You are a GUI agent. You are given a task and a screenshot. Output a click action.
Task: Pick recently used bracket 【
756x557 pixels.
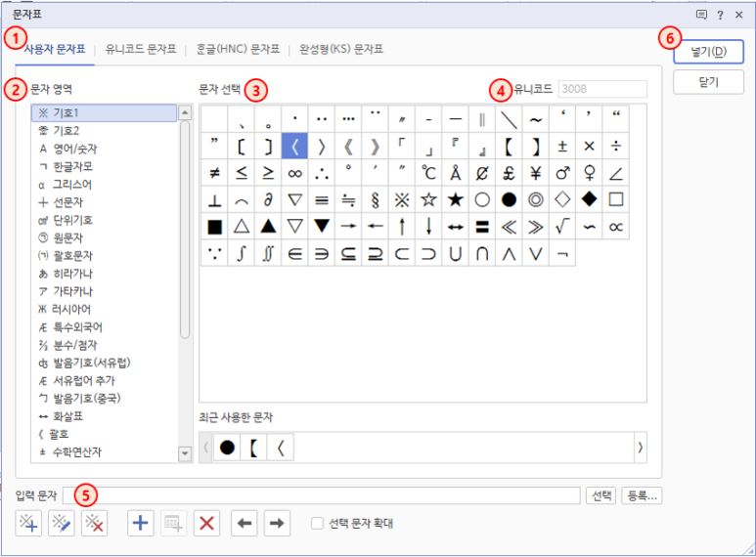click(x=253, y=448)
